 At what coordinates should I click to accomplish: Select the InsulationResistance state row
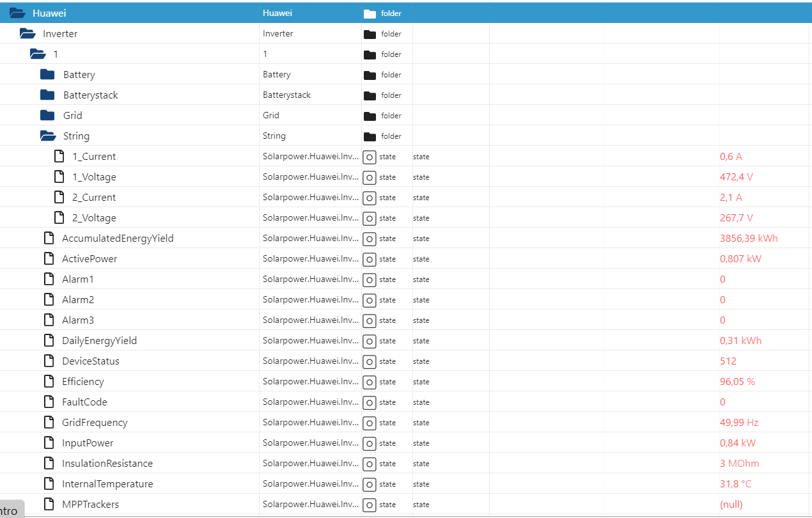[x=406, y=463]
